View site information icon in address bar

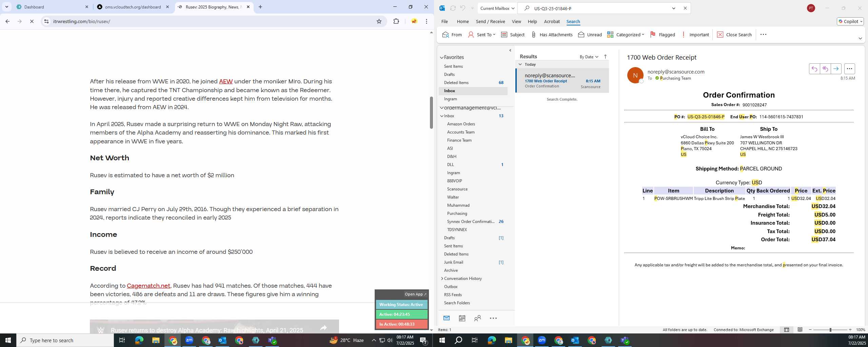[46, 21]
